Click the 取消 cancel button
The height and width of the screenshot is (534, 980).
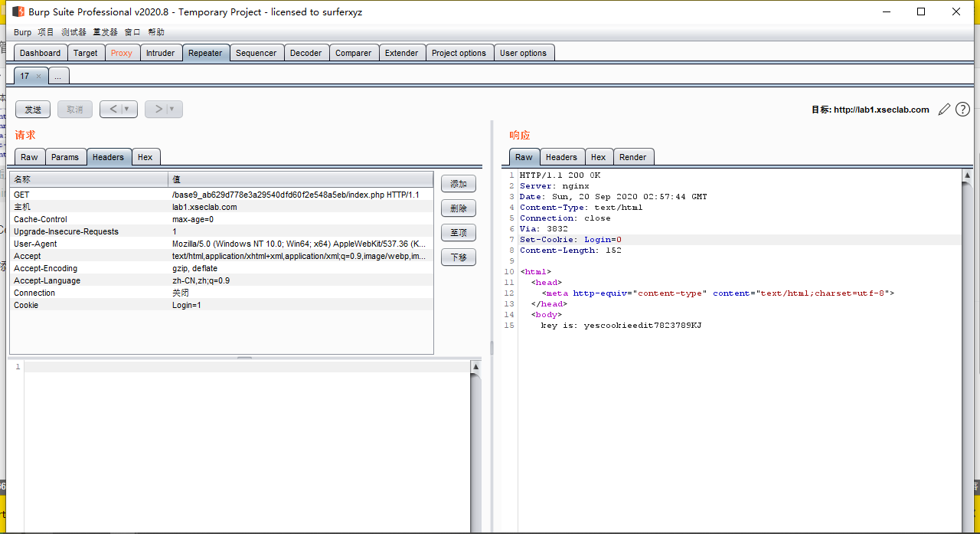pos(75,110)
